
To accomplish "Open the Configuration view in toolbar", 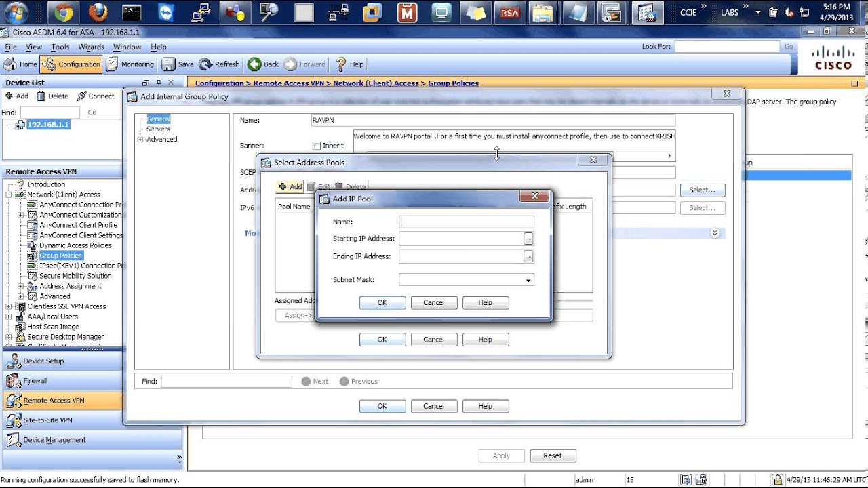I will [x=71, y=64].
